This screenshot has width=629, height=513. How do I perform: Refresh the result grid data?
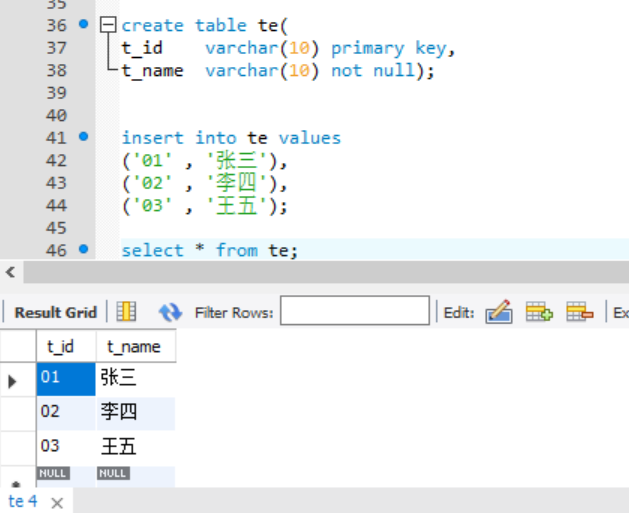click(170, 312)
